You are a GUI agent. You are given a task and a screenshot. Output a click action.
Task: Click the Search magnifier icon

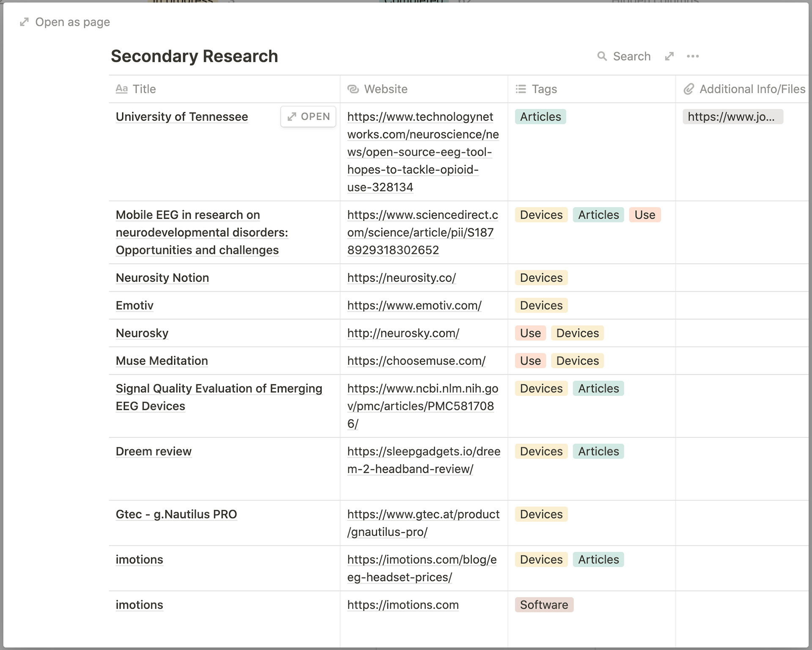coord(601,56)
